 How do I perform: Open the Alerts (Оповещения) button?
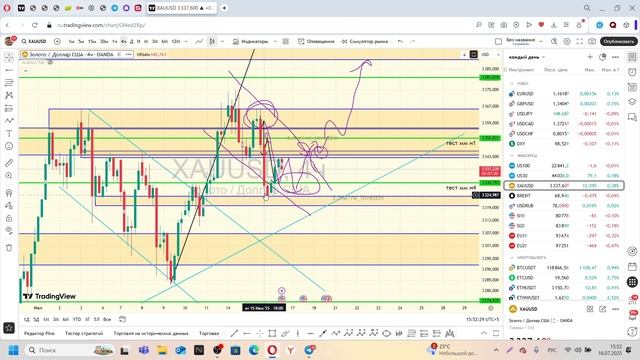coord(316,41)
